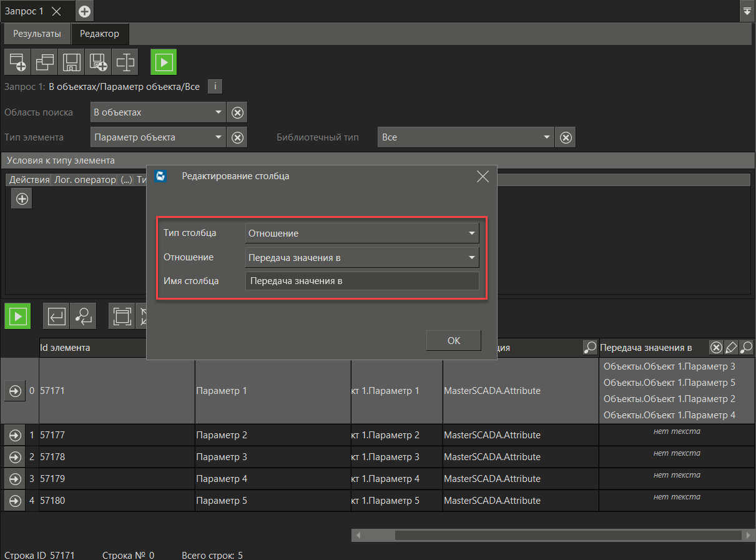Click the add condition plus icon
Image resolution: width=756 pixels, height=560 pixels.
(x=22, y=199)
